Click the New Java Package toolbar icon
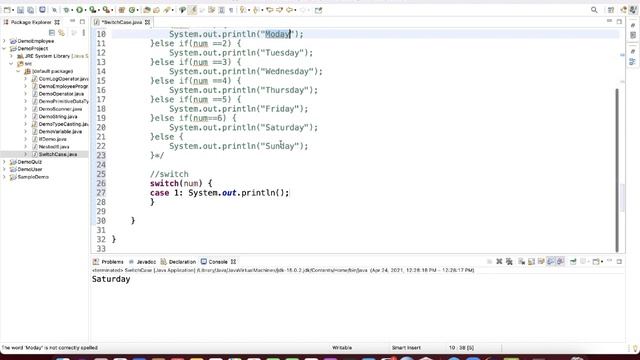The image size is (640, 360). point(122,10)
